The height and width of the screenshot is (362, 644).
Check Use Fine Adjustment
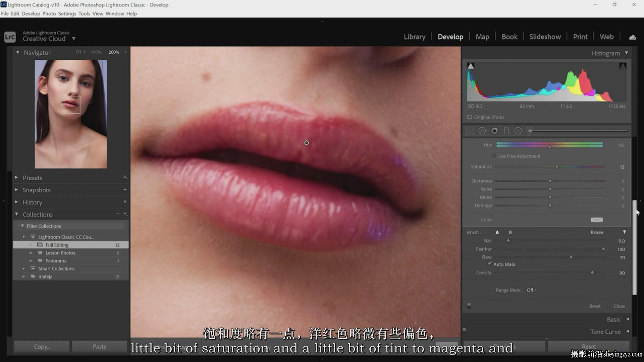coord(494,156)
